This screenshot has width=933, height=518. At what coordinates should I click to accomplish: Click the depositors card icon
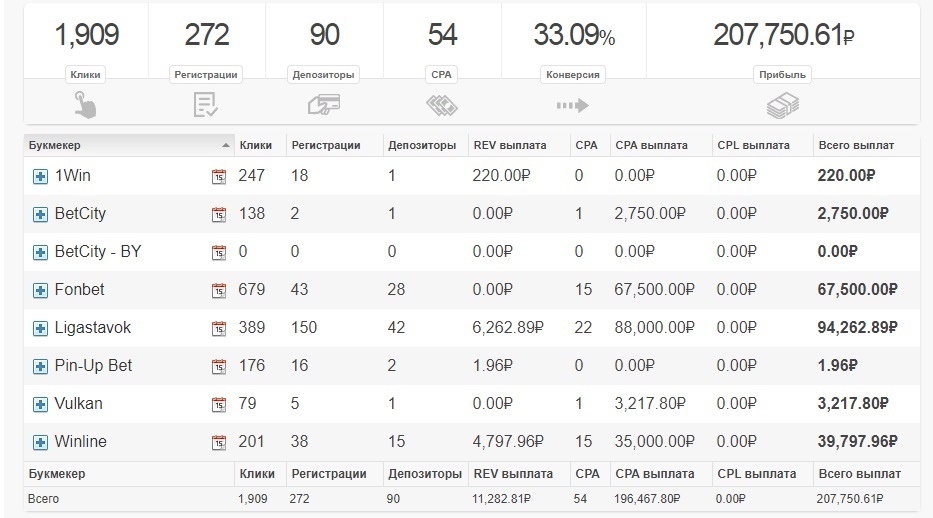324,104
